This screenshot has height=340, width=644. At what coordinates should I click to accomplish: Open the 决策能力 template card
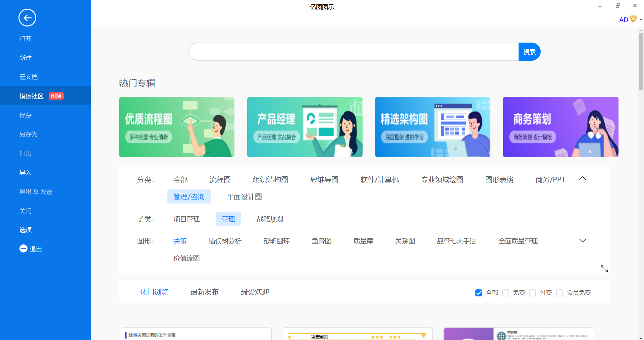point(357,334)
